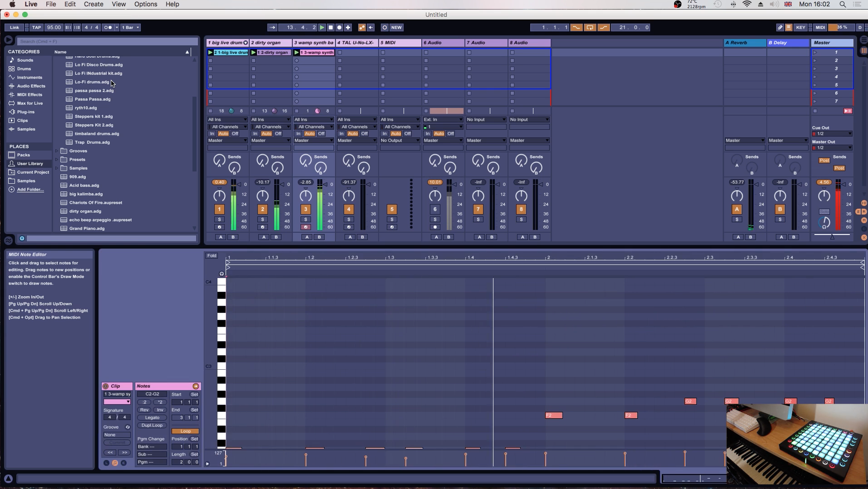Image resolution: width=868 pixels, height=489 pixels.
Task: Open track 7 No Input dropdown
Action: [x=486, y=119]
